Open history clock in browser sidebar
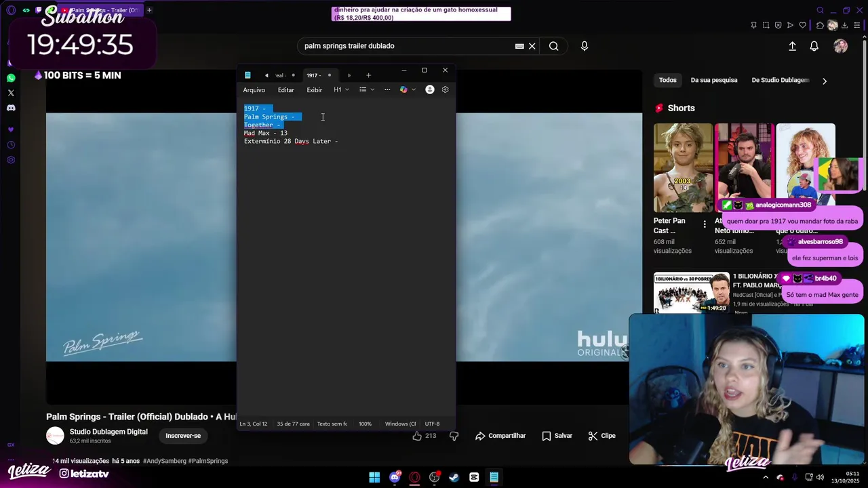 click(11, 145)
